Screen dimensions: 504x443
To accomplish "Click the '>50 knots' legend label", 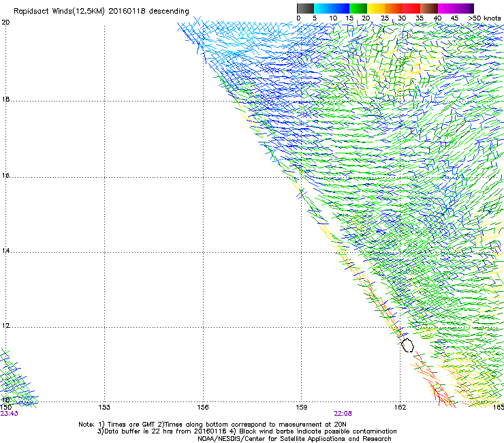I will 484,18.
